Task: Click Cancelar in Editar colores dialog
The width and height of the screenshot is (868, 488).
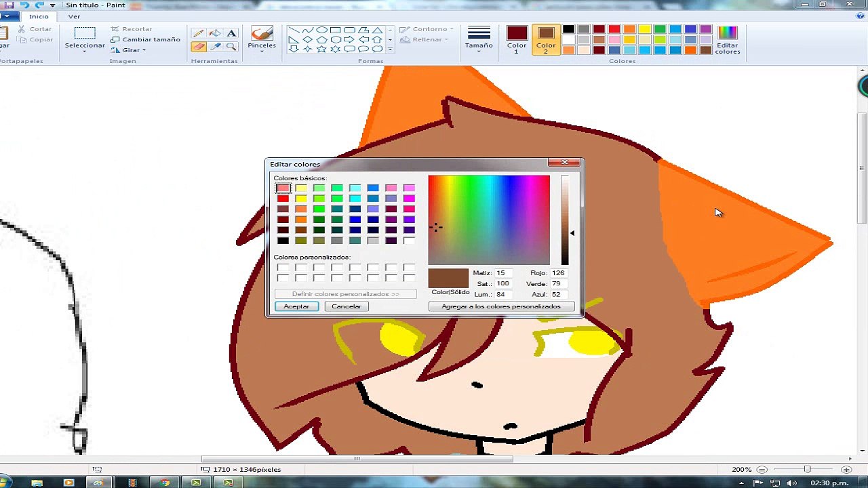Action: pyautogui.click(x=347, y=306)
